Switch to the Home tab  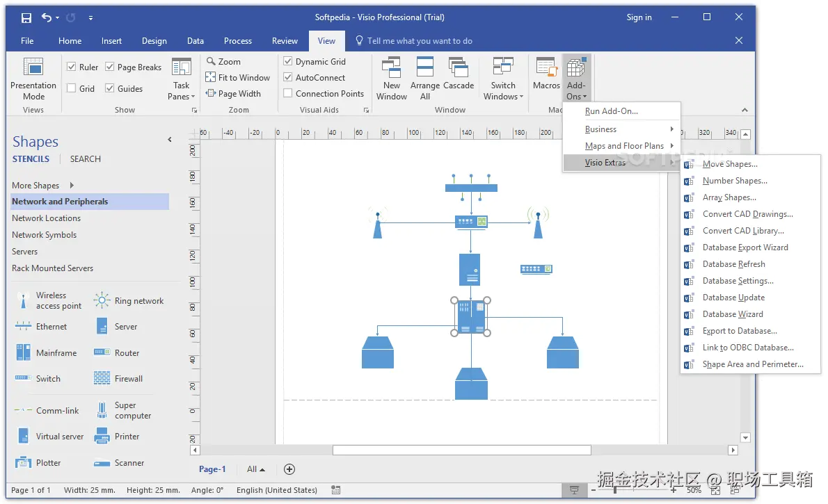click(x=70, y=40)
